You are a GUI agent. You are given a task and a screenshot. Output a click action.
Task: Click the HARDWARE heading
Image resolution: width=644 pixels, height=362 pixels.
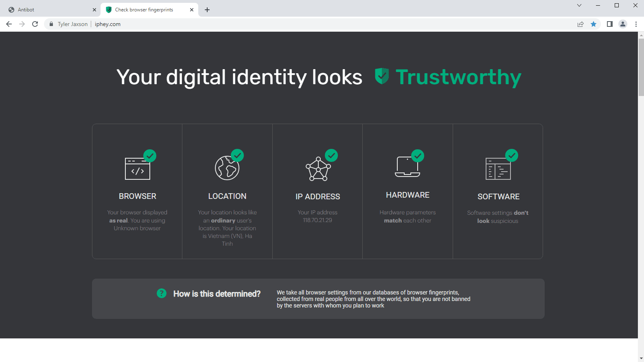click(x=407, y=195)
